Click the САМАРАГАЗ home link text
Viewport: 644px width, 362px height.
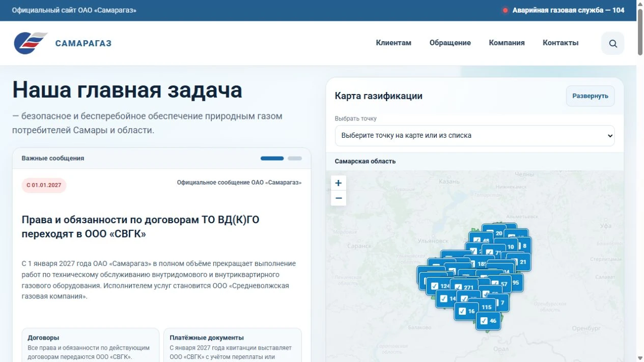tap(83, 43)
